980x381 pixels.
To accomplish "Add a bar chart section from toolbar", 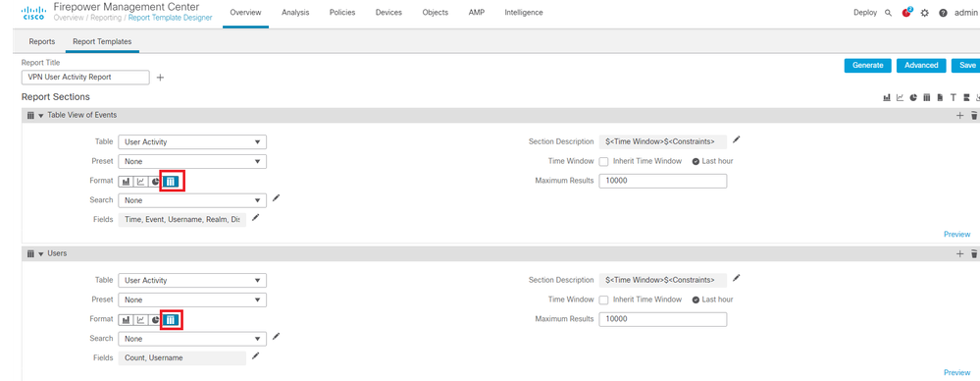I will pos(887,97).
